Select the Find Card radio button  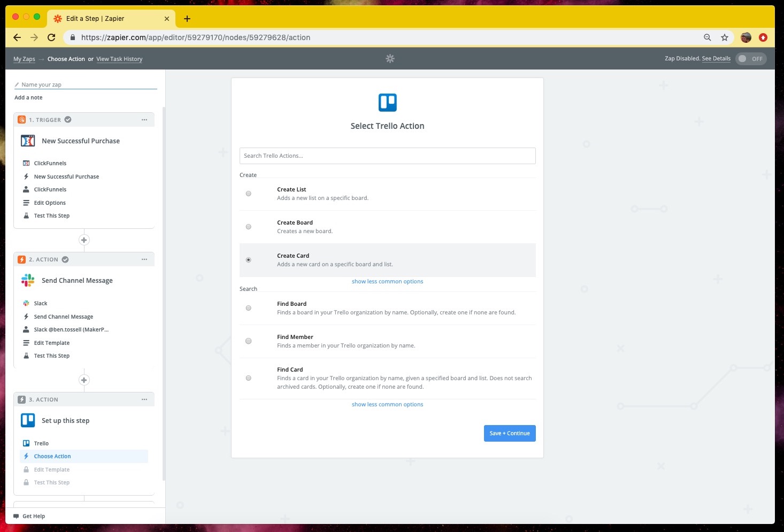pos(248,378)
